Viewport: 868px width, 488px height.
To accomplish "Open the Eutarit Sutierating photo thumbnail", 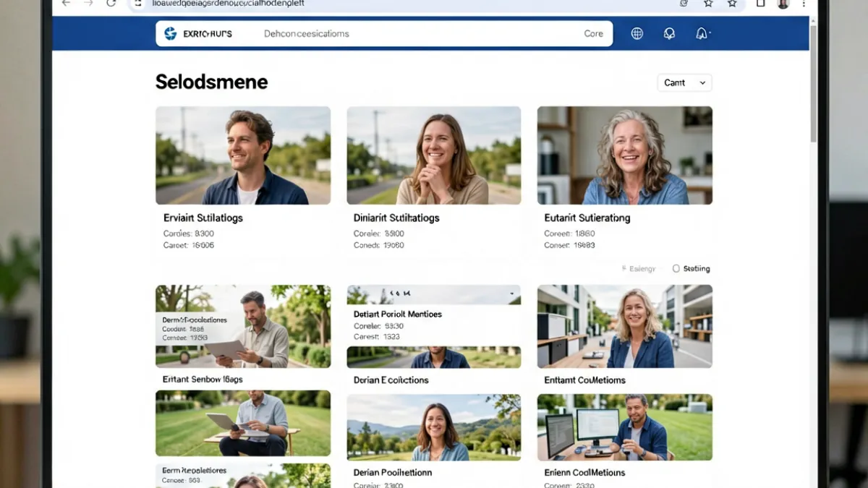I will (625, 155).
